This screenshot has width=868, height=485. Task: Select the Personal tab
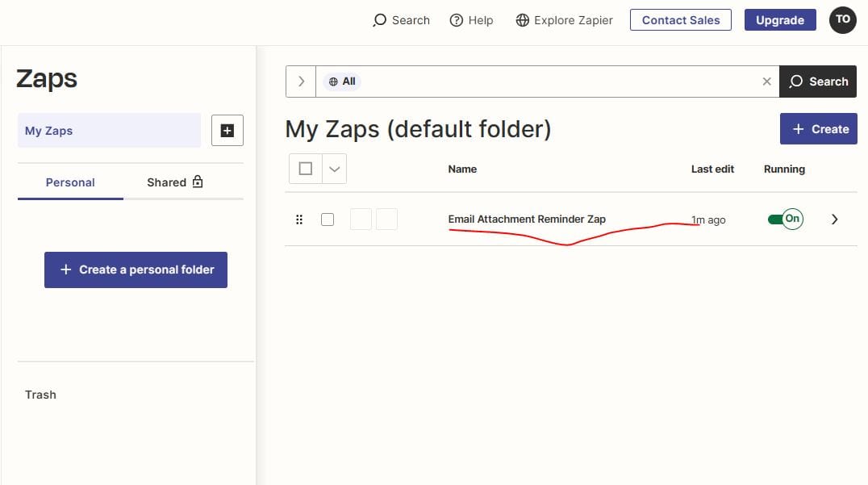coord(70,182)
